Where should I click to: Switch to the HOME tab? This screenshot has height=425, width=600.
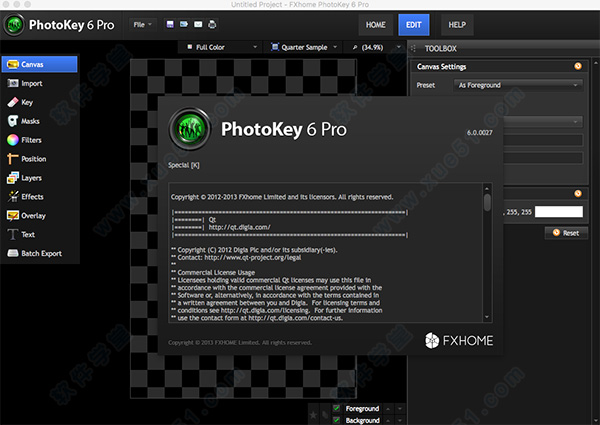click(x=375, y=25)
